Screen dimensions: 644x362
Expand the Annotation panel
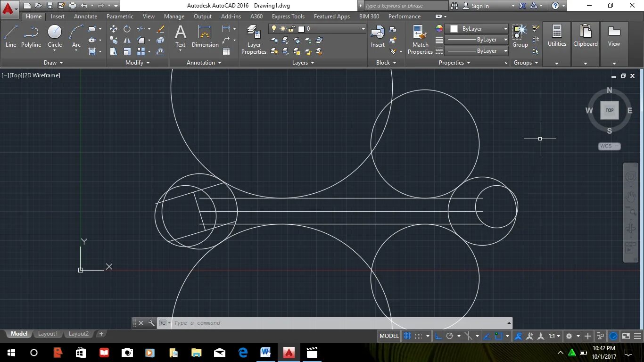pos(204,63)
